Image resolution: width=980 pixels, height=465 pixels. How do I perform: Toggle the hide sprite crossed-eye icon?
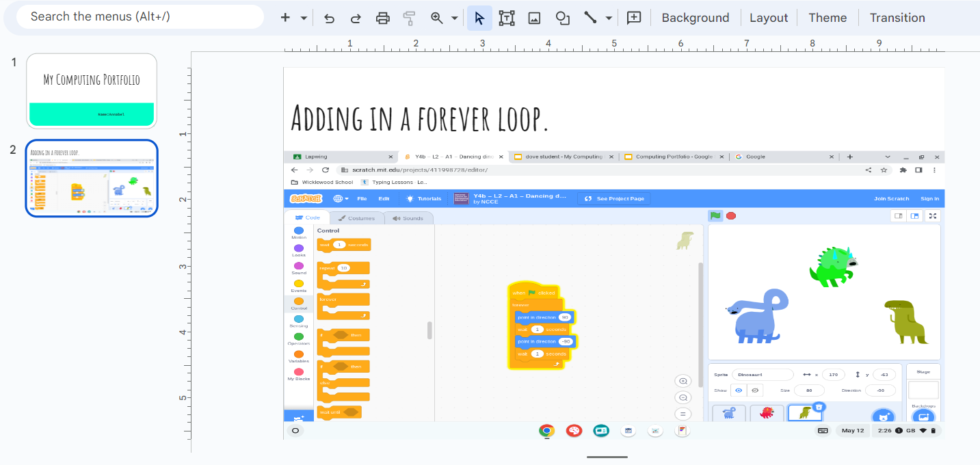(x=755, y=390)
